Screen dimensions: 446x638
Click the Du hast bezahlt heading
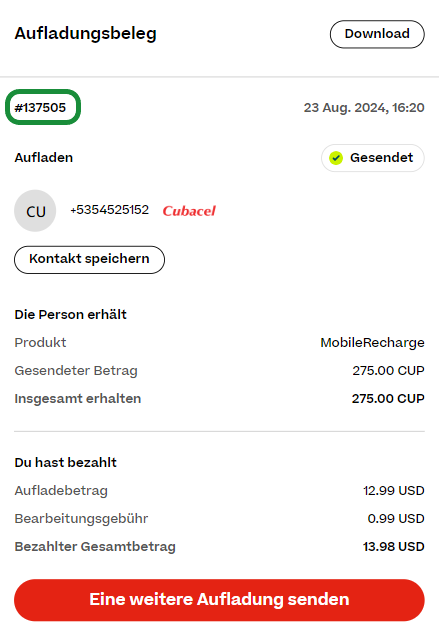[x=66, y=463]
